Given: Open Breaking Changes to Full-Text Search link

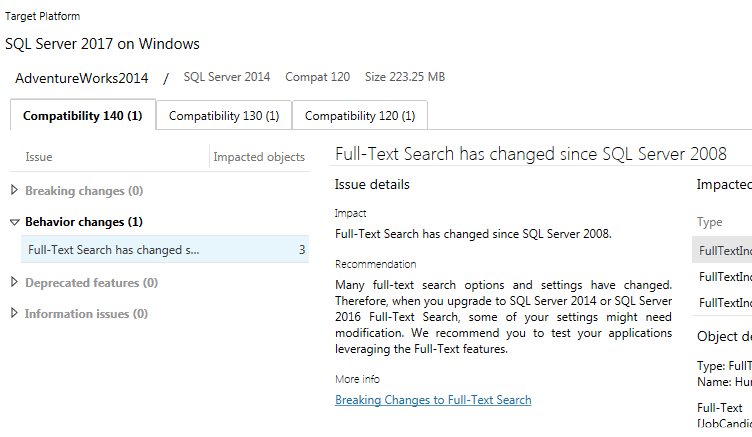Looking at the screenshot, I should 433,400.
